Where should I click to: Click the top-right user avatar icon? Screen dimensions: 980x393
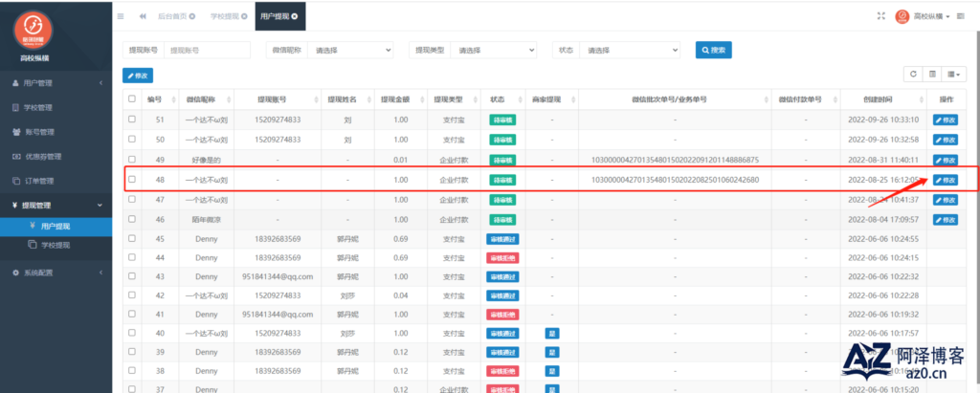(902, 16)
